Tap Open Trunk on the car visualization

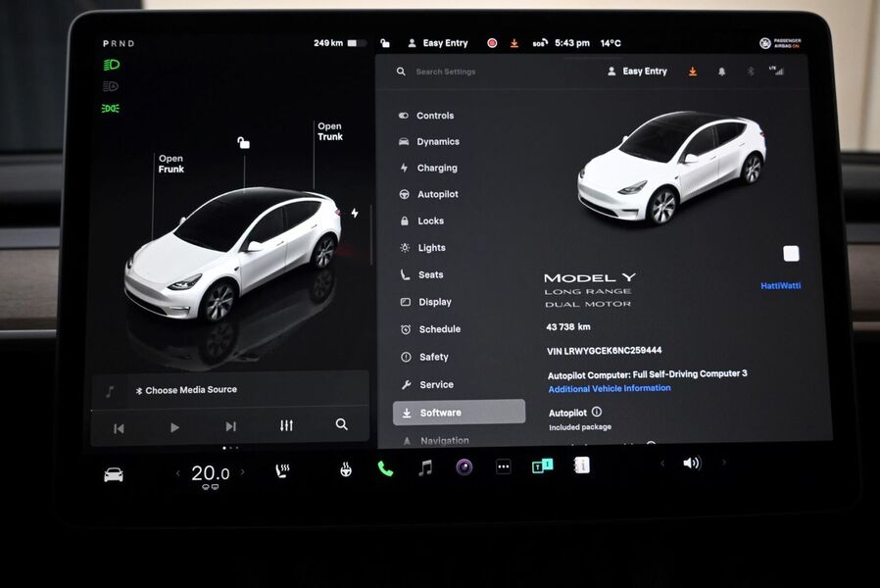click(x=329, y=131)
